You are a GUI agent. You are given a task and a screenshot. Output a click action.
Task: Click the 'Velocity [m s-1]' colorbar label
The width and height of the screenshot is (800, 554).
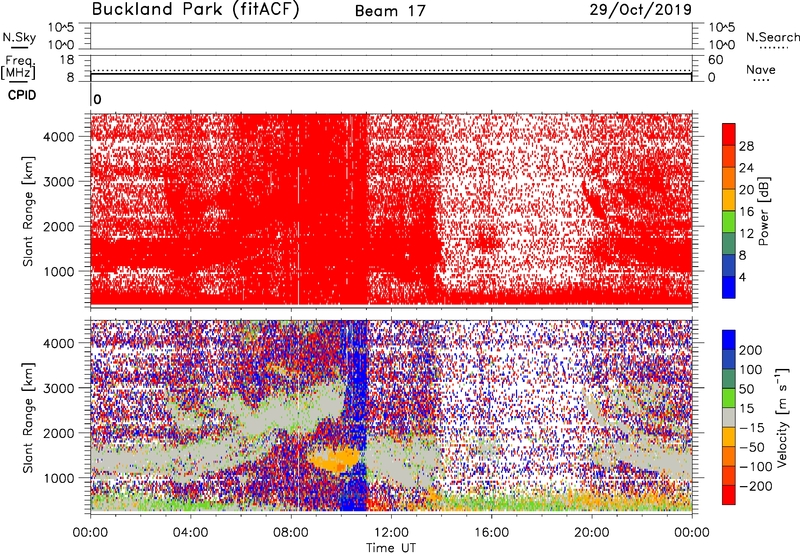point(782,418)
